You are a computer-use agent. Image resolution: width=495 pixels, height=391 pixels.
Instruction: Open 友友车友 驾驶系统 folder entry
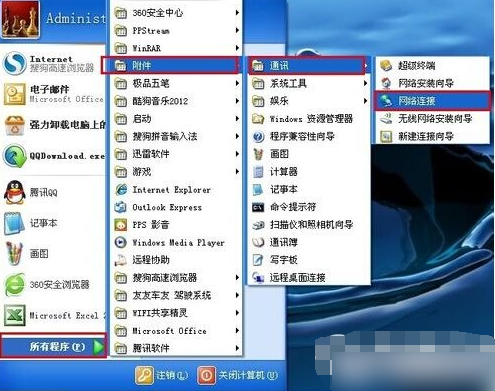[176, 295]
